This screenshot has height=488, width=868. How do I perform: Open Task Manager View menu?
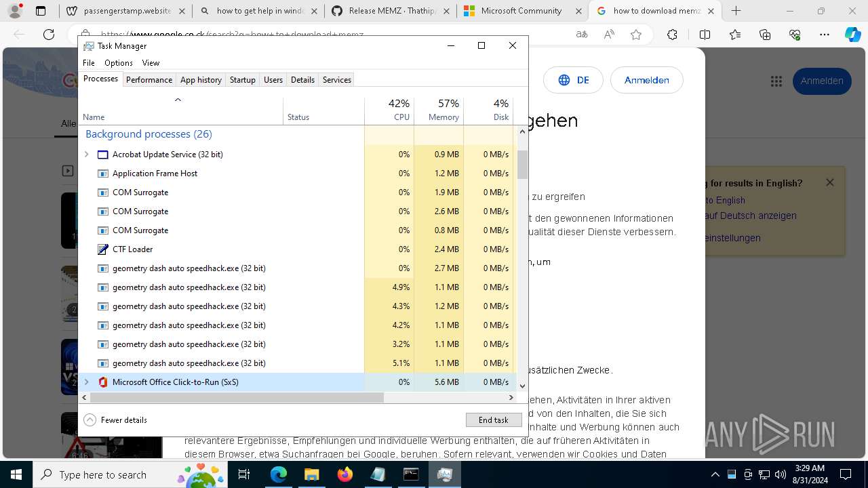point(151,63)
